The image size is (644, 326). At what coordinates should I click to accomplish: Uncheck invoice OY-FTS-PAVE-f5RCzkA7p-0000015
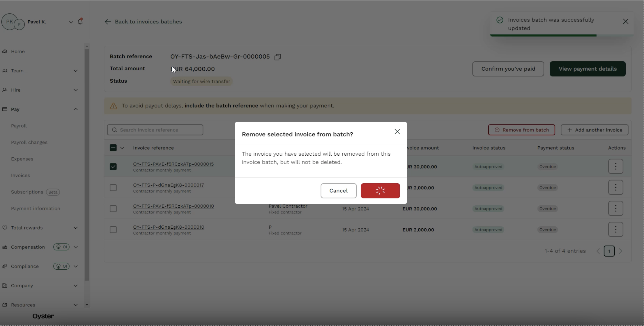click(x=113, y=167)
